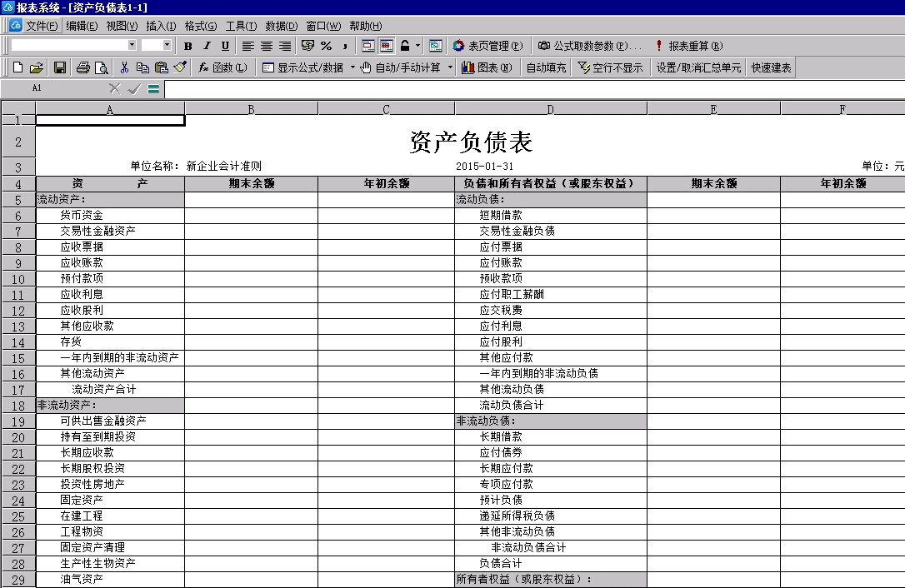Open 文件(F) menu
The height and width of the screenshot is (588, 905).
(x=42, y=26)
